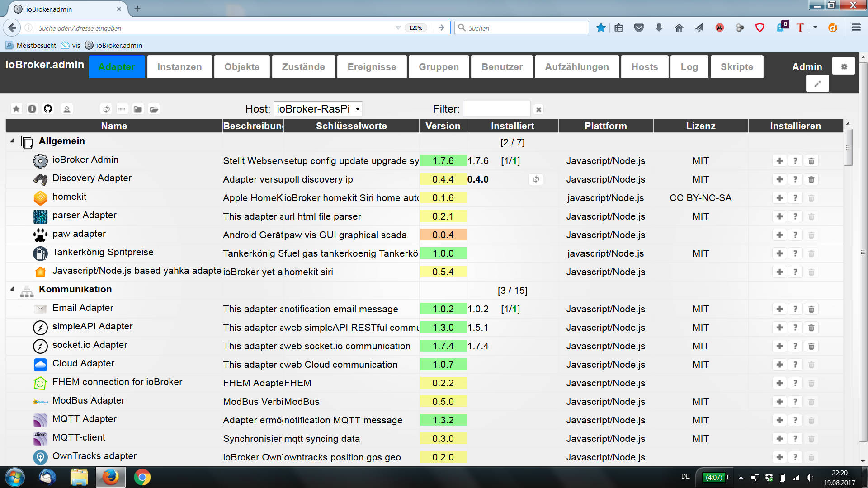Select the Benutzer tab
Image resolution: width=868 pixels, height=488 pixels.
[x=502, y=67]
